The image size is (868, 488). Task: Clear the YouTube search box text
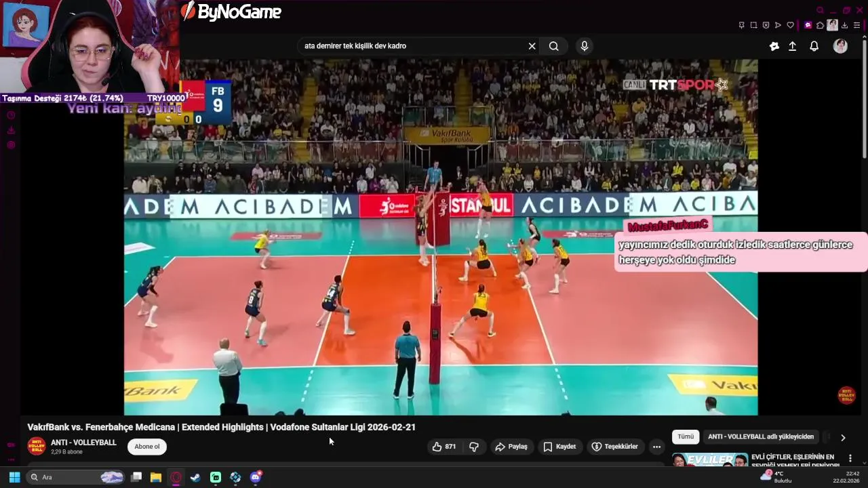coord(532,46)
